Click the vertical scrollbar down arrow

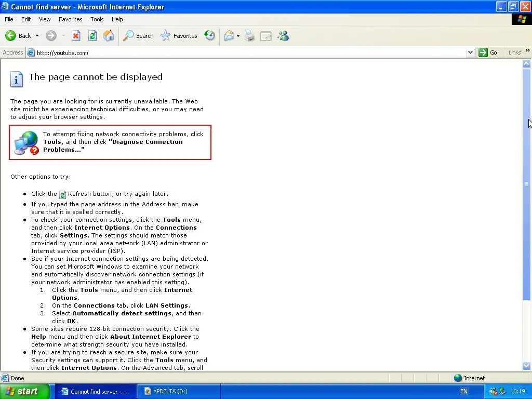[526, 366]
